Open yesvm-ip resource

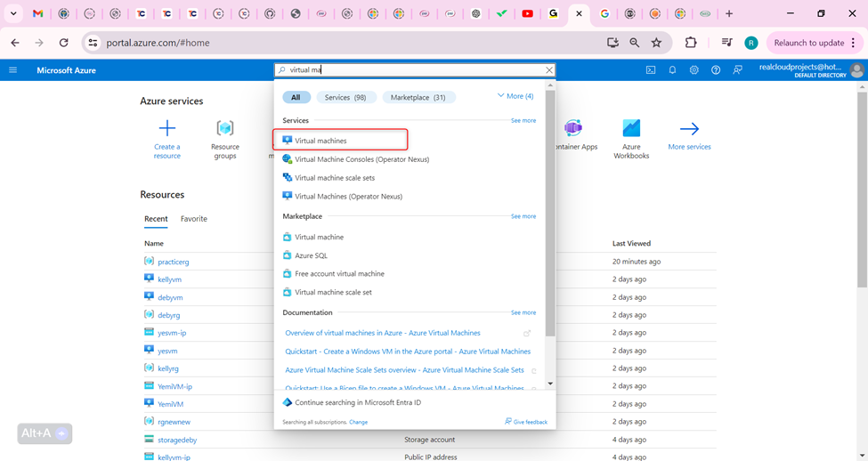(172, 333)
